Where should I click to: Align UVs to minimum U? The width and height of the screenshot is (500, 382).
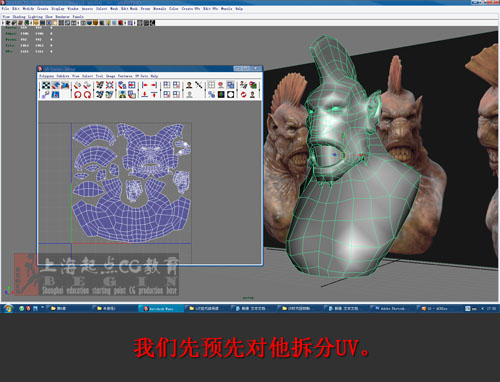pos(145,85)
